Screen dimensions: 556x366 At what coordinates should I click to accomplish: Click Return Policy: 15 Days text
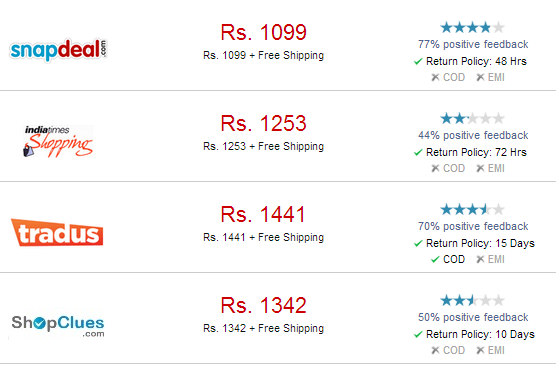[480, 243]
